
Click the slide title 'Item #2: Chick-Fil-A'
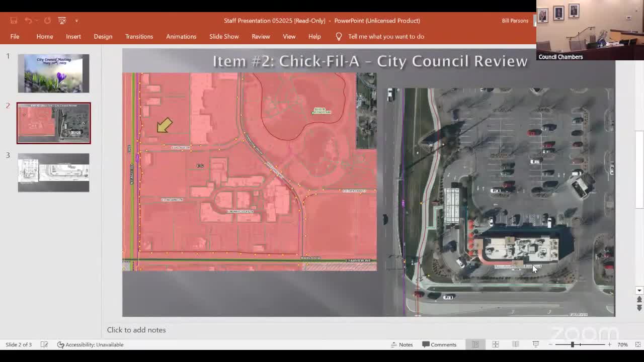coord(370,61)
